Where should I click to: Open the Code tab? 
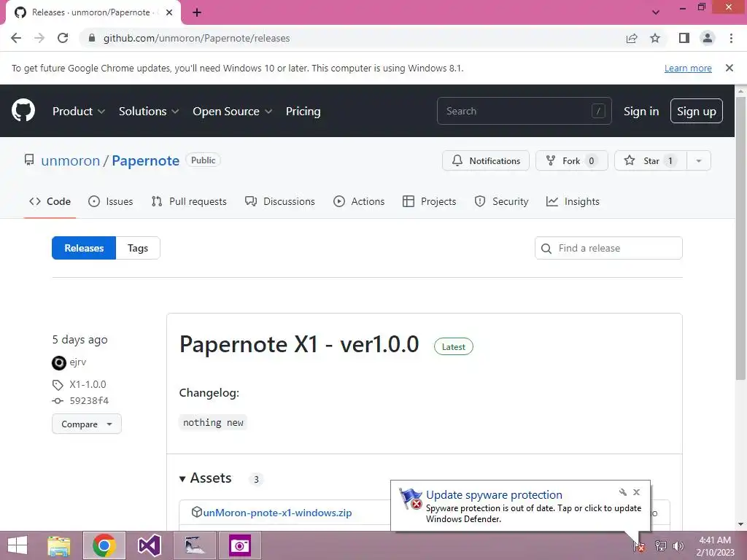point(50,201)
